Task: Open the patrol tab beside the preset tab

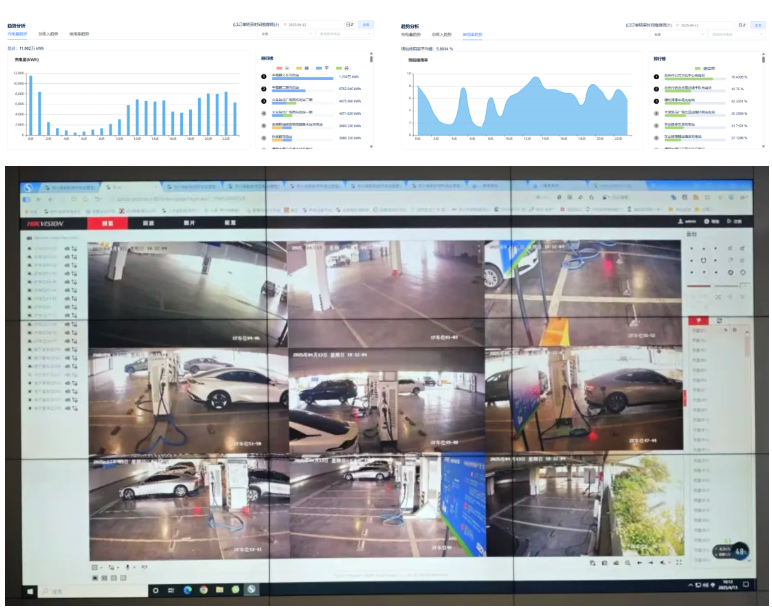Action: pyautogui.click(x=719, y=321)
